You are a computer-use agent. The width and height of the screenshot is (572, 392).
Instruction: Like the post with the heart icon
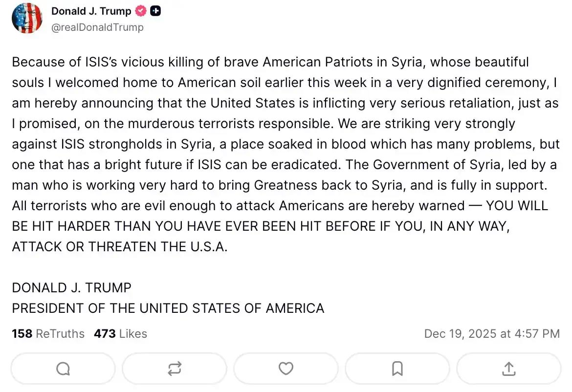click(286, 369)
